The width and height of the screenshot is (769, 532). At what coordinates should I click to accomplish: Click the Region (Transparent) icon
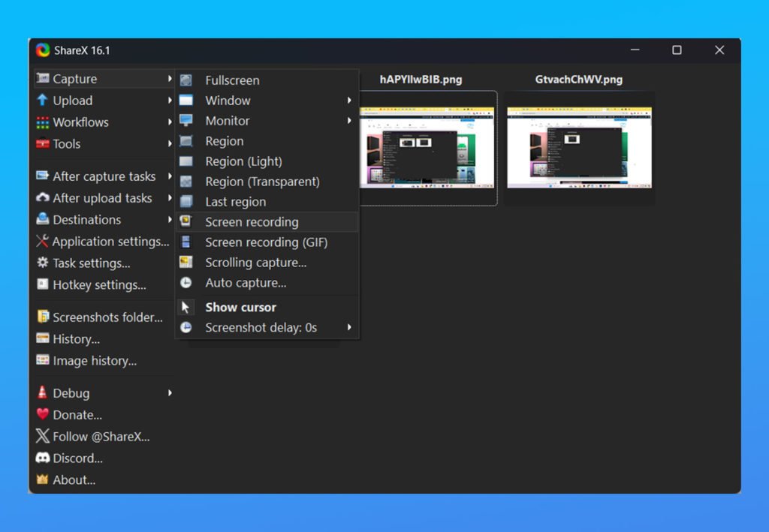point(186,182)
